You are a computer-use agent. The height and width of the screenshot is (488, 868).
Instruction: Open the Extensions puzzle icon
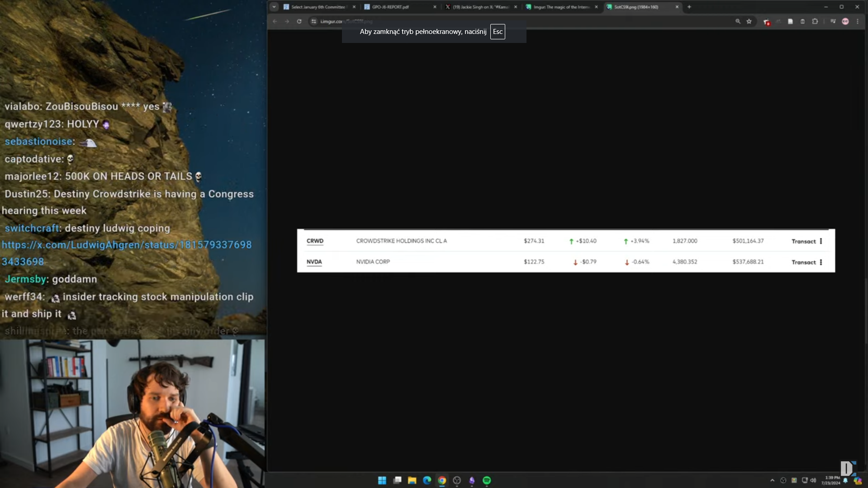[x=815, y=21]
